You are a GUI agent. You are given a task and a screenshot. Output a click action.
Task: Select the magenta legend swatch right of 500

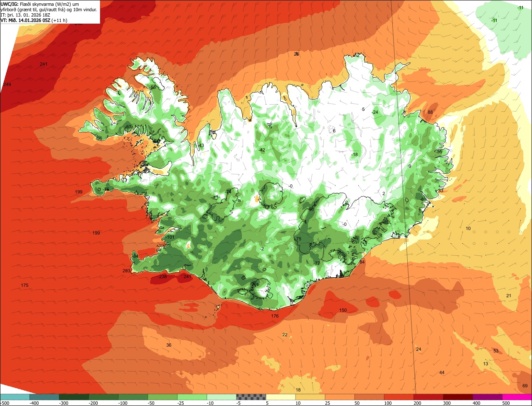point(517,397)
